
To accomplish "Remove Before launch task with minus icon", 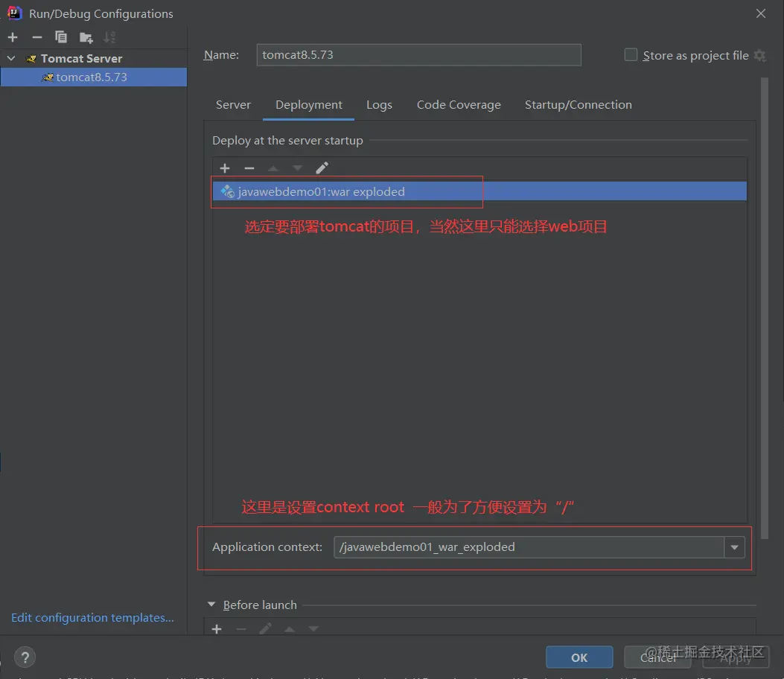I will (x=241, y=629).
